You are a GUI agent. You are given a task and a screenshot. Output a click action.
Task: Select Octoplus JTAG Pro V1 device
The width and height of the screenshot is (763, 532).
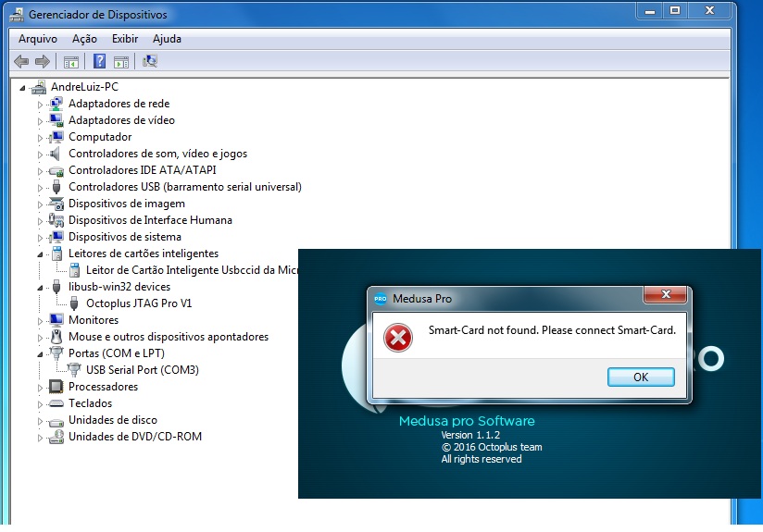click(x=139, y=303)
